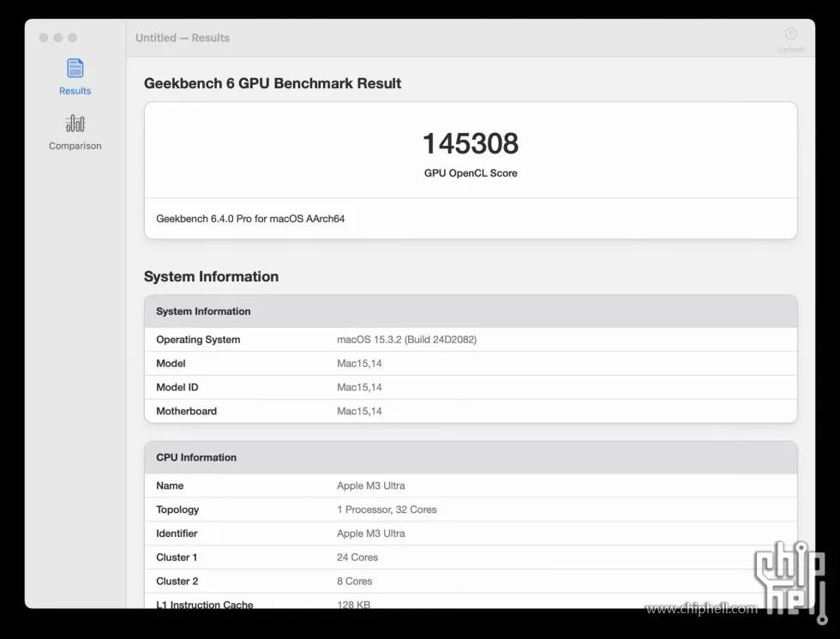The image size is (840, 639).
Task: Select Geekbench 6.4.0 Pro for macOS AArch64 text
Action: [x=250, y=219]
